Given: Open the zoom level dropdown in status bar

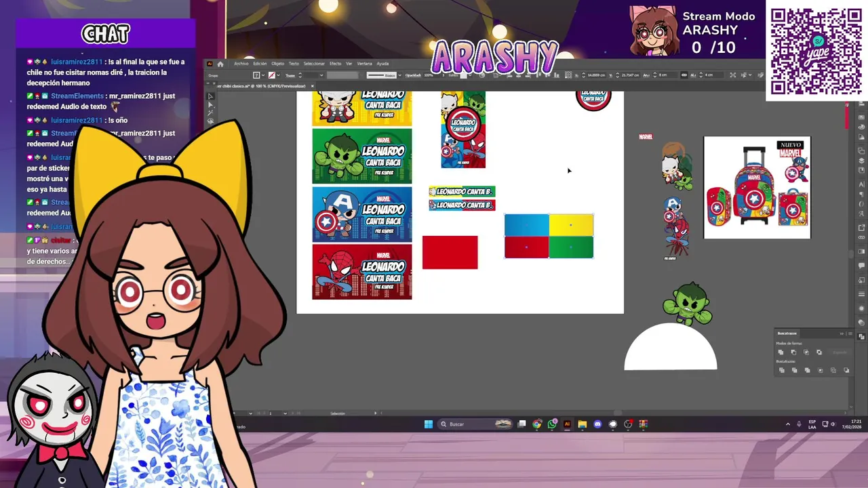Looking at the screenshot, I should click(251, 413).
